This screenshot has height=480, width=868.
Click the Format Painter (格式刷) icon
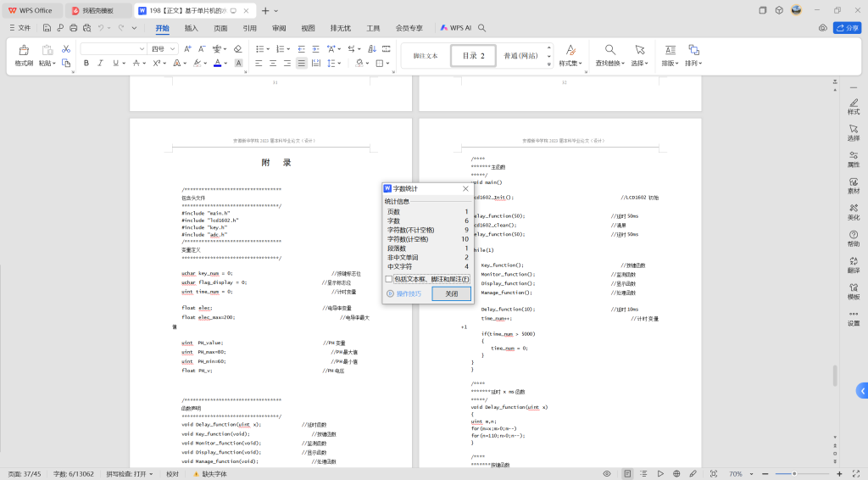tap(24, 53)
